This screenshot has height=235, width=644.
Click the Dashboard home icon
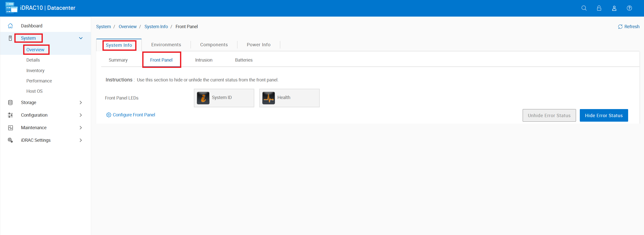pyautogui.click(x=10, y=26)
